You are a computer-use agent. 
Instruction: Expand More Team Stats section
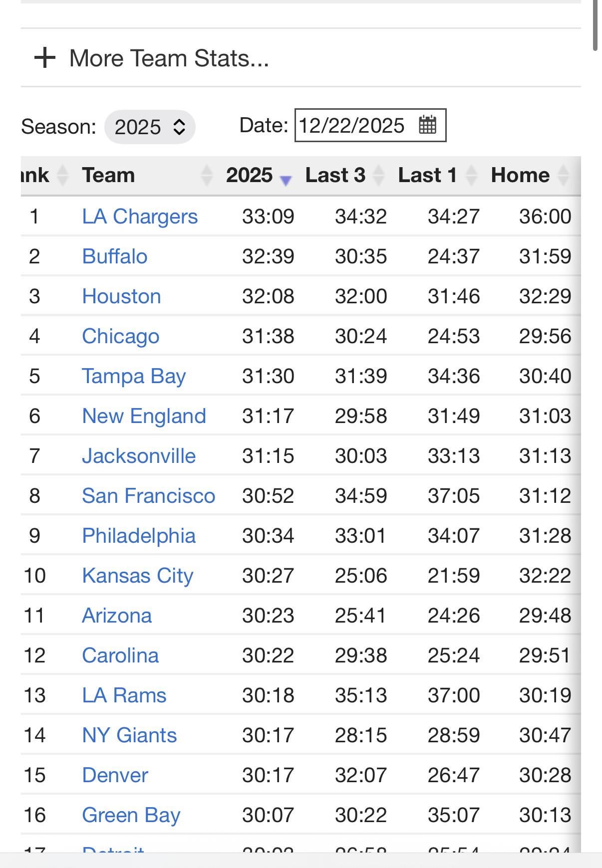(169, 58)
